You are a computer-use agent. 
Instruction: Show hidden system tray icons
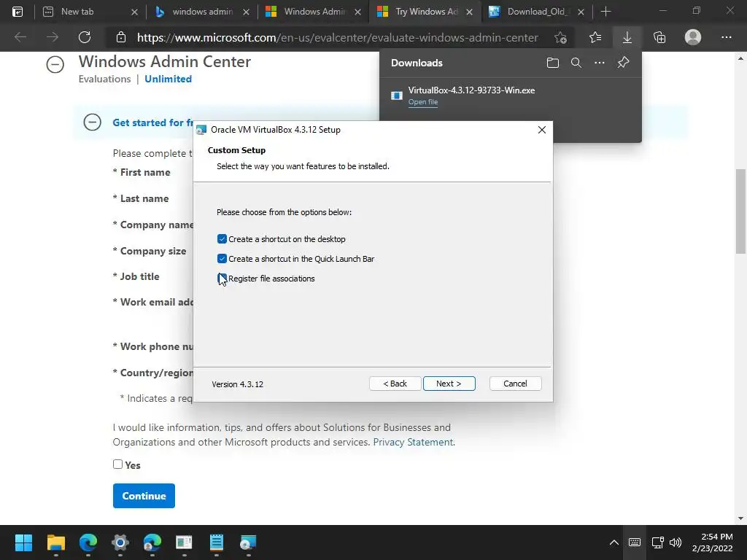[x=614, y=542]
